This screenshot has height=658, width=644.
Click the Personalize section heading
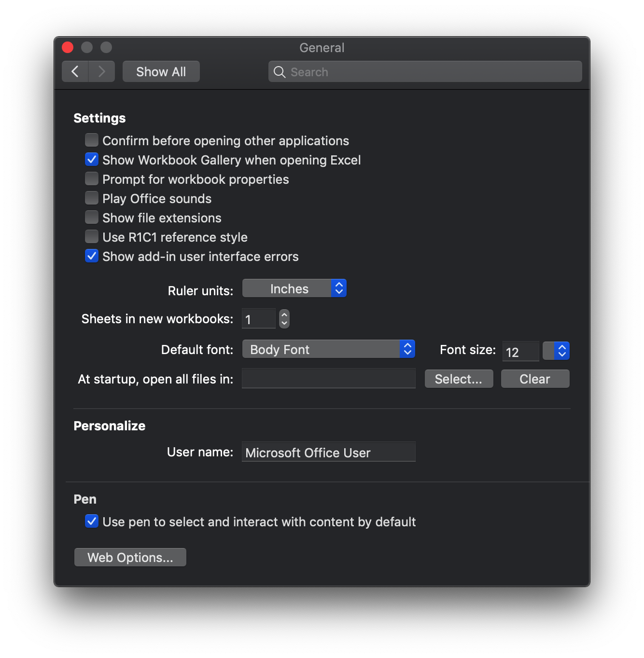pos(109,426)
